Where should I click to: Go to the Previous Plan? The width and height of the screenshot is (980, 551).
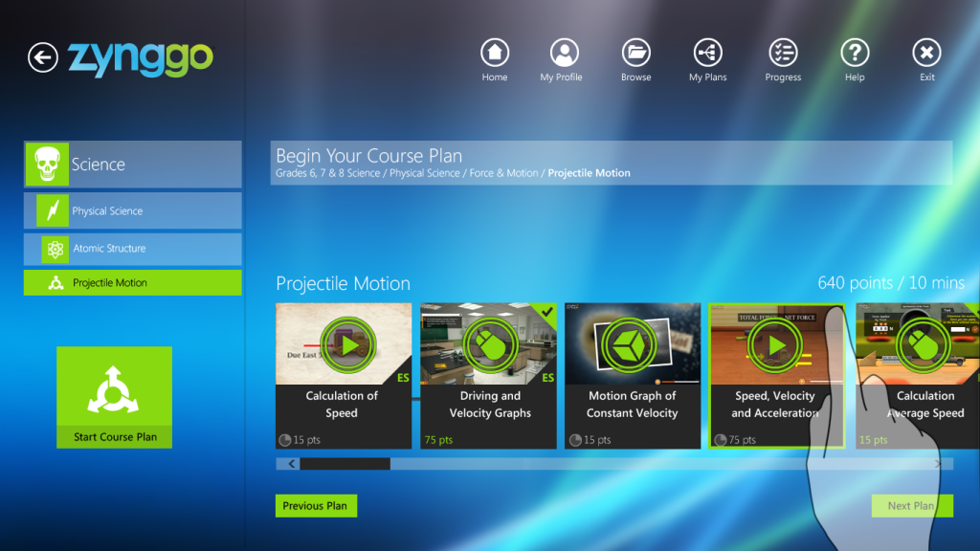[316, 506]
